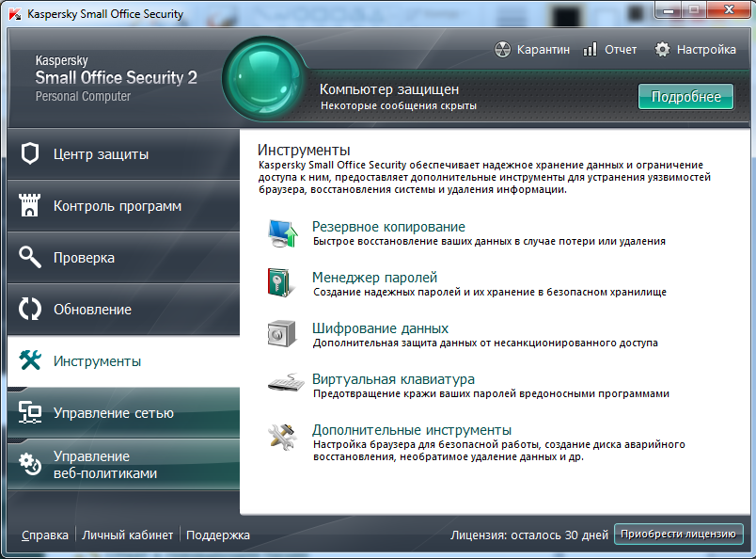Click the Отчет bar chart icon
Screen dimensions: 756x559
coord(591,49)
